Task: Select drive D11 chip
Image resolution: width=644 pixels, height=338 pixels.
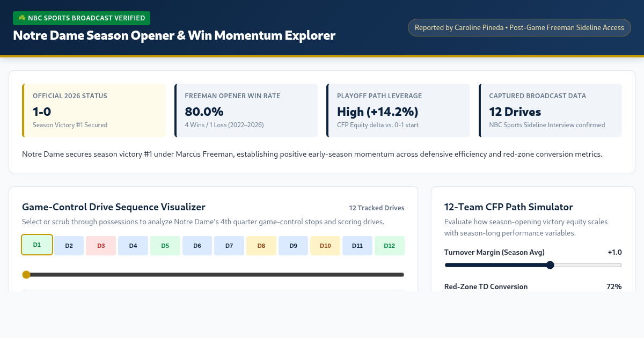Action: (x=357, y=246)
